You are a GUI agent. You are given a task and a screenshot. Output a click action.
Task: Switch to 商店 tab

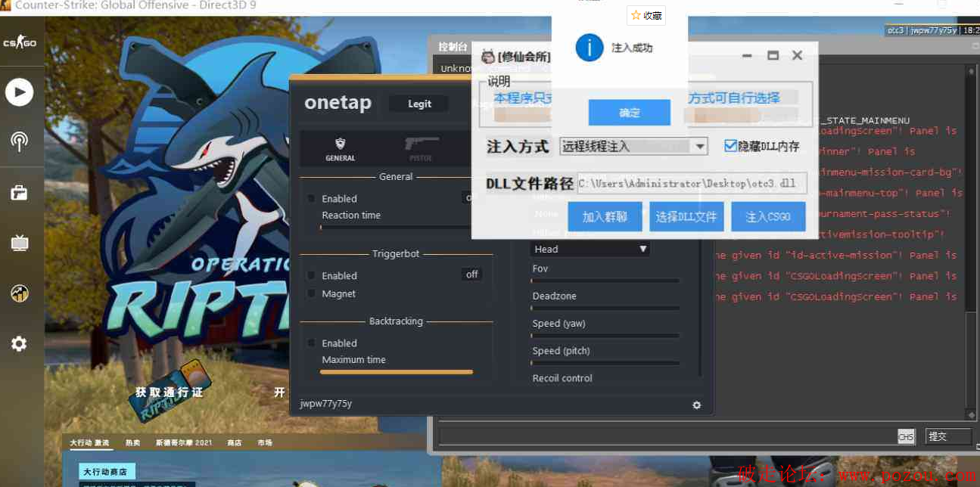(235, 442)
